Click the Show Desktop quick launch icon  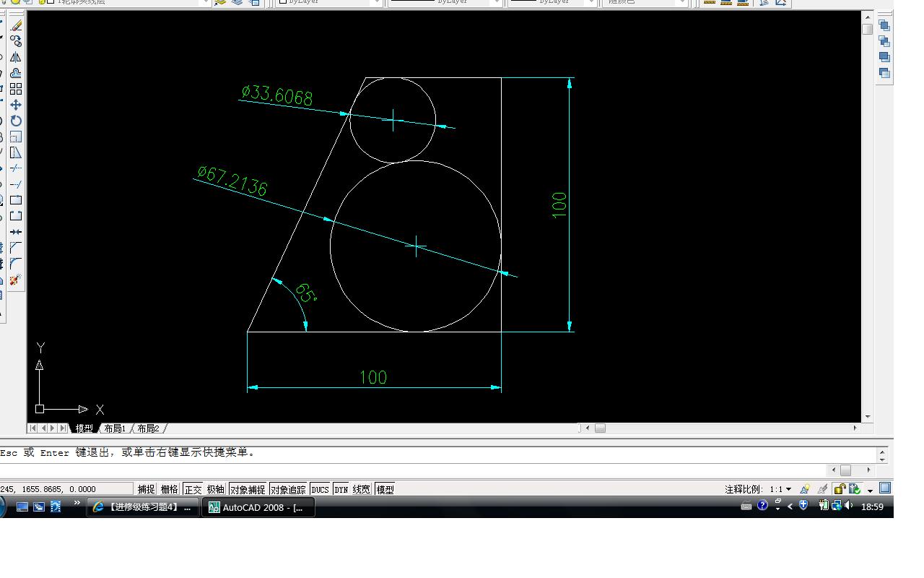point(22,506)
